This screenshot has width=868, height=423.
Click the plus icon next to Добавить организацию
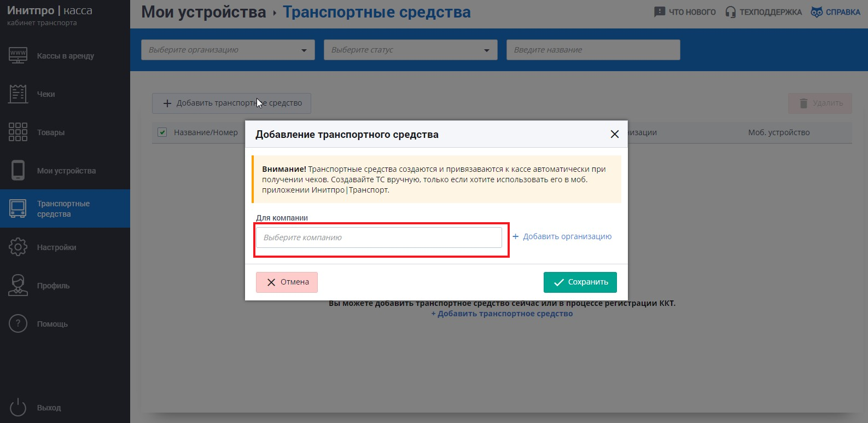pyautogui.click(x=515, y=236)
